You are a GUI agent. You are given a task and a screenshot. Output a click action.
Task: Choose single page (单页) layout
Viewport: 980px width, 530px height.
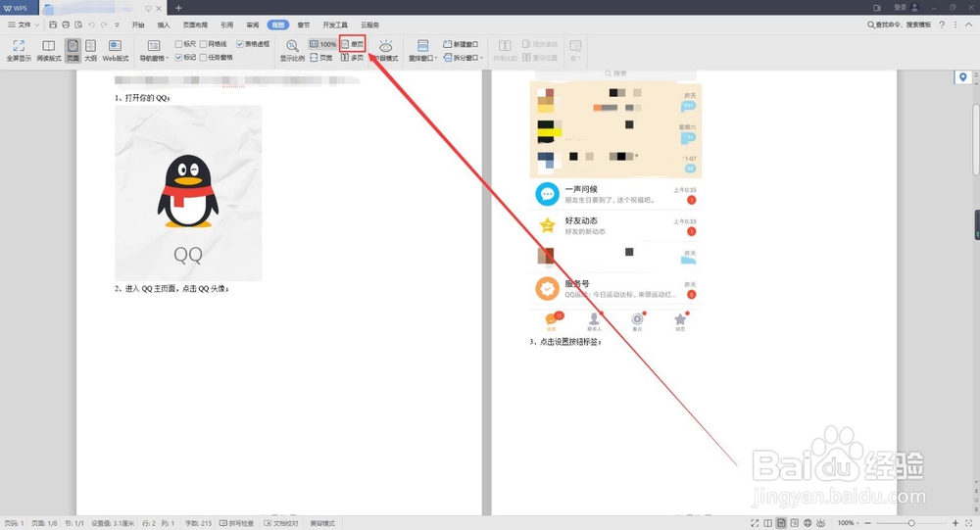(x=353, y=44)
